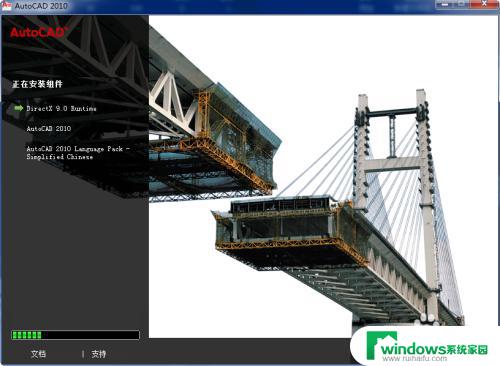Click the AutoCAD icon in the title bar
The height and width of the screenshot is (366, 500).
7,5
